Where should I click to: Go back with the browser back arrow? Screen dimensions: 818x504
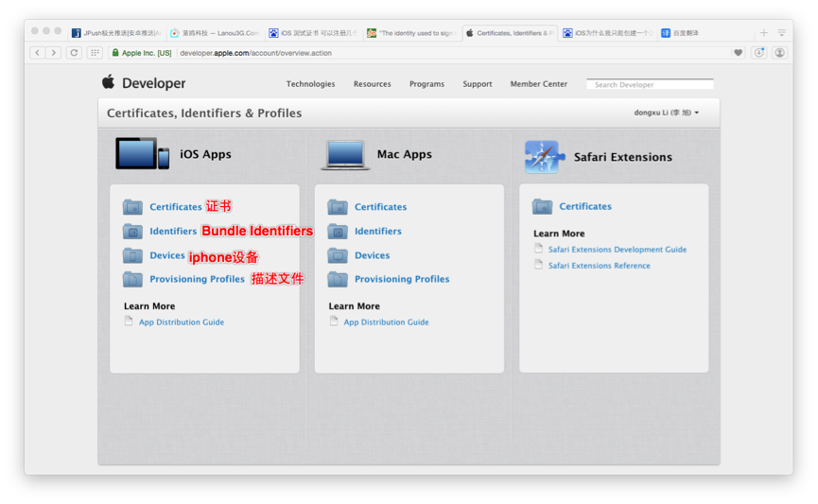tap(38, 53)
